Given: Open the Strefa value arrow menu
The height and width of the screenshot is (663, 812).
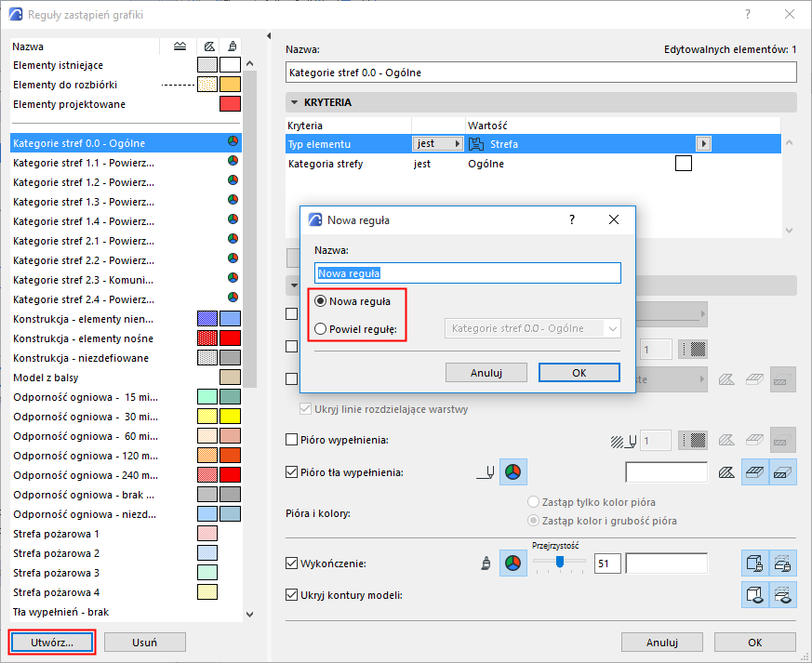Looking at the screenshot, I should (x=703, y=143).
